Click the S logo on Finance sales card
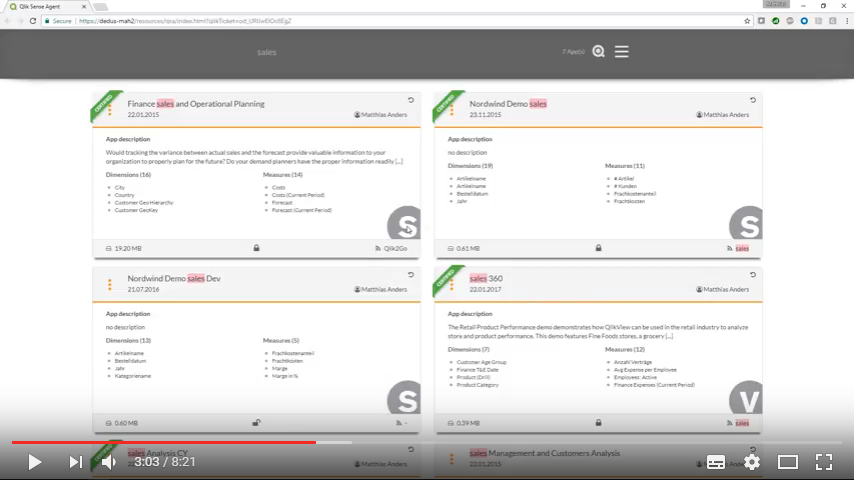This screenshot has width=854, height=480. (404, 223)
